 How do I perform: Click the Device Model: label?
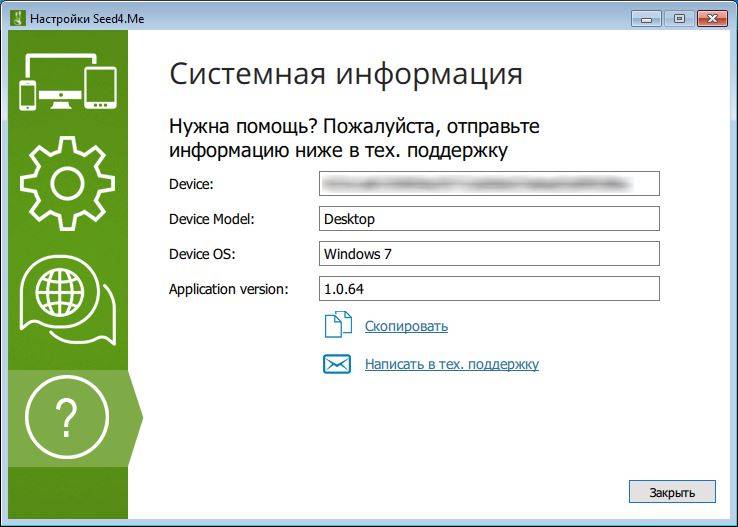212,219
